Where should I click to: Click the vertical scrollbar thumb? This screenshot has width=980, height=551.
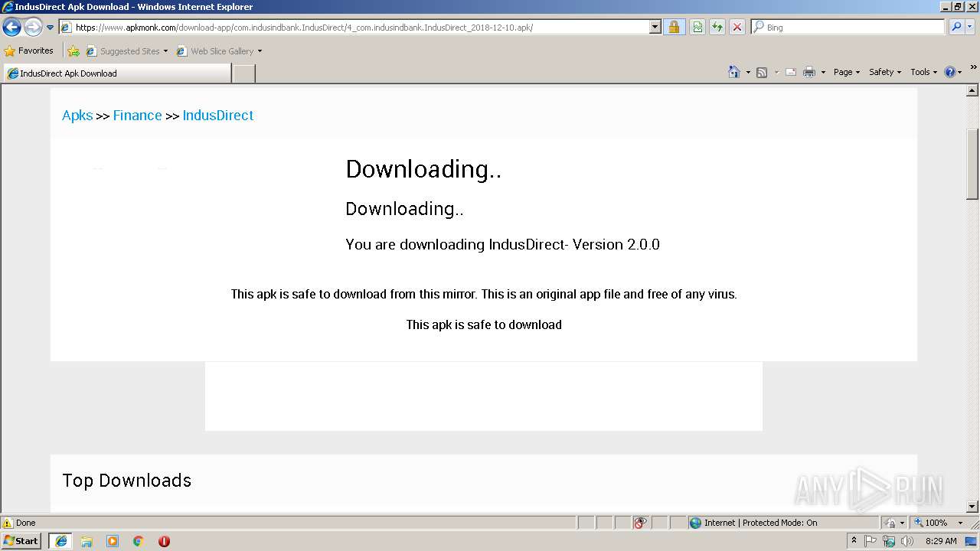[973, 164]
